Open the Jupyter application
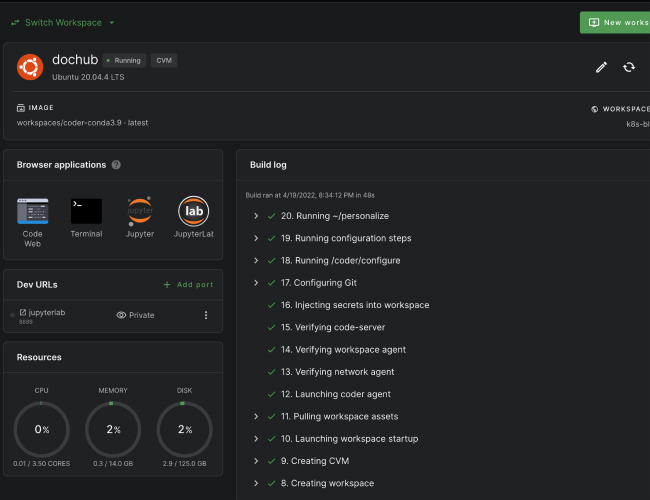The width and height of the screenshot is (650, 500). [140, 211]
